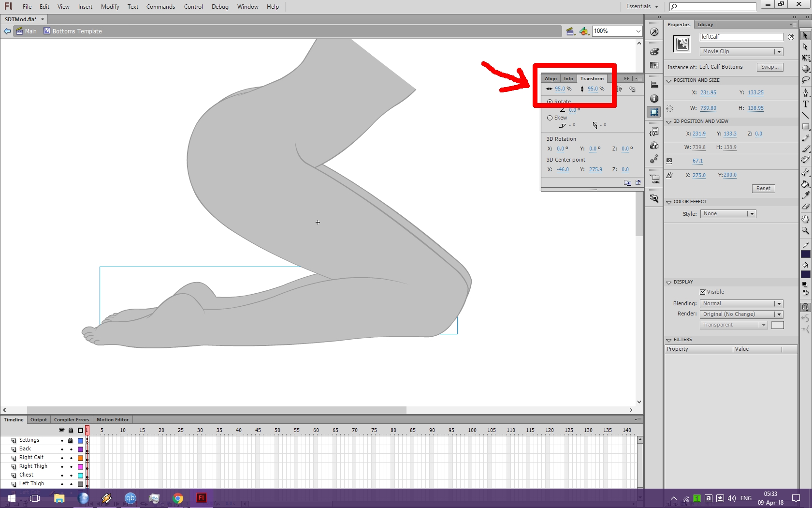Click the leftCalf instance name field
The image size is (812, 508).
[x=741, y=37]
